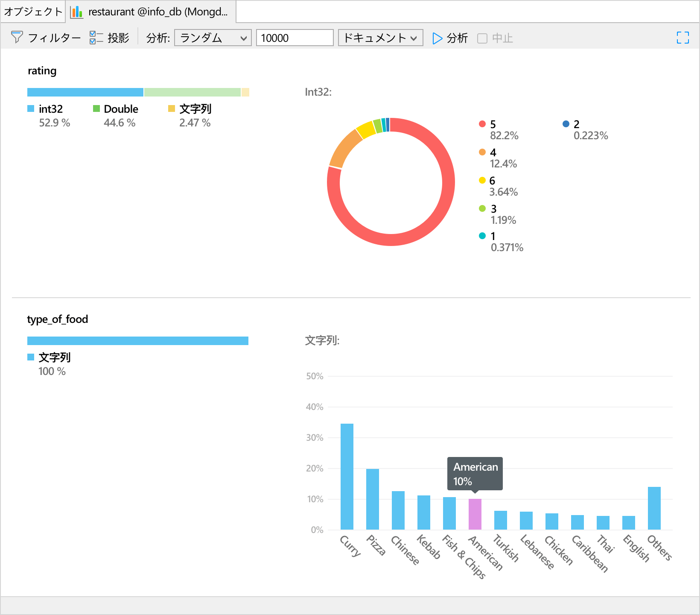Image resolution: width=700 pixels, height=615 pixels.
Task: Select the int32 blue segment of rating bar
Action: [85, 92]
